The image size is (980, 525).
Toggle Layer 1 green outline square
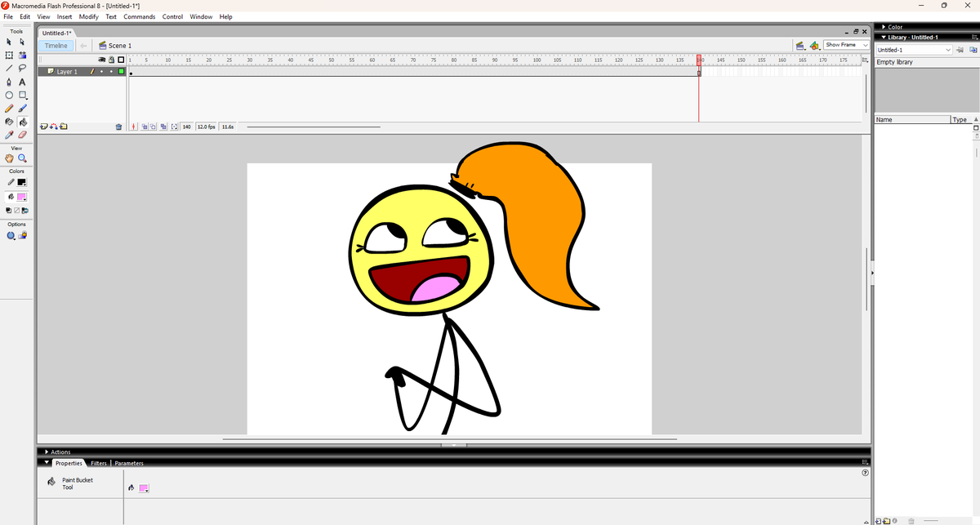point(121,72)
